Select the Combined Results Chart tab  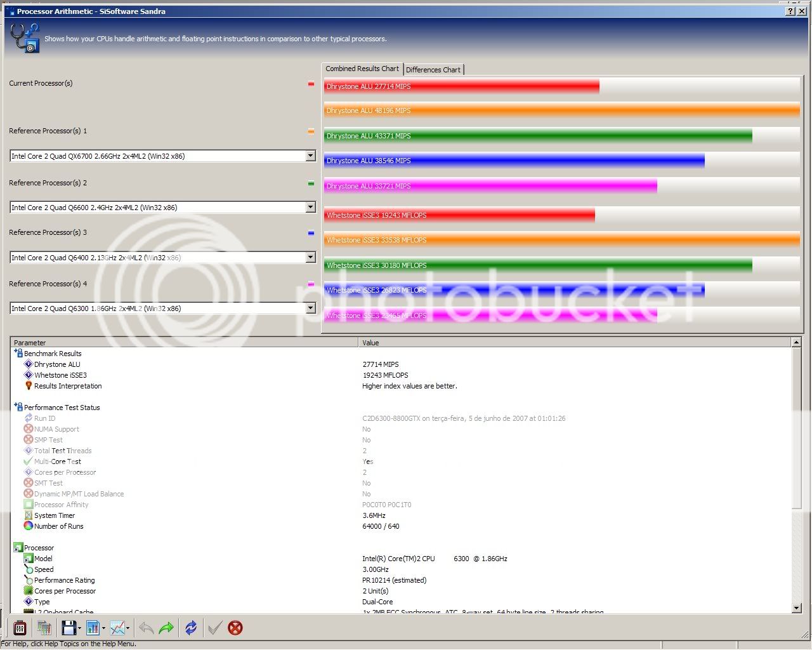pyautogui.click(x=362, y=69)
